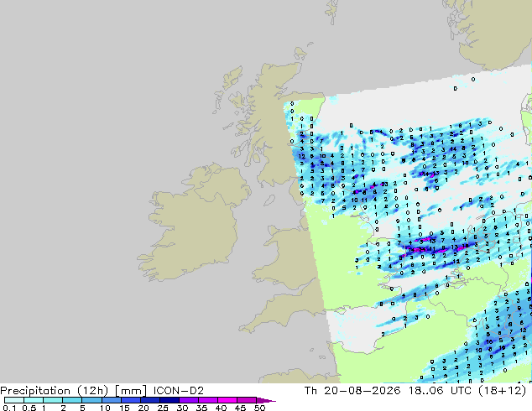Pick the 10–15 mm legend swatch
Image resolution: width=532 pixels, height=411 pixels.
111,400
